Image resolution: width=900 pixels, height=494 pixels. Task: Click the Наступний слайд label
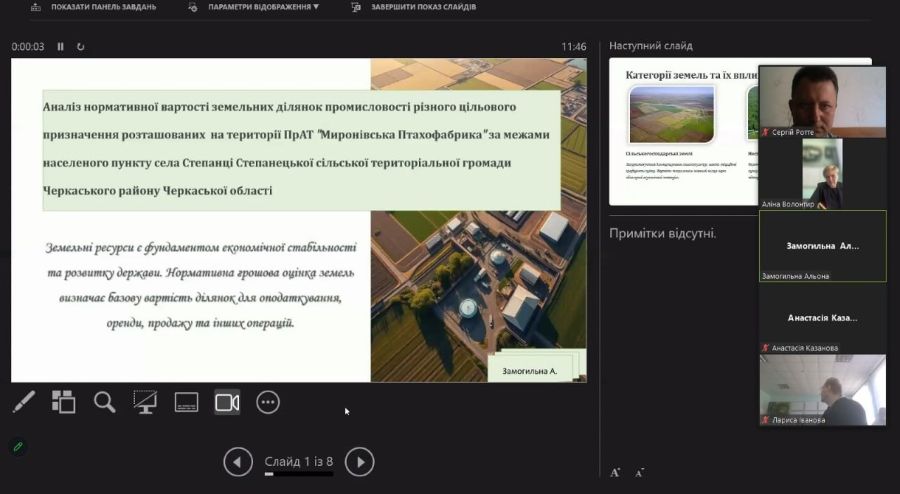click(x=650, y=46)
